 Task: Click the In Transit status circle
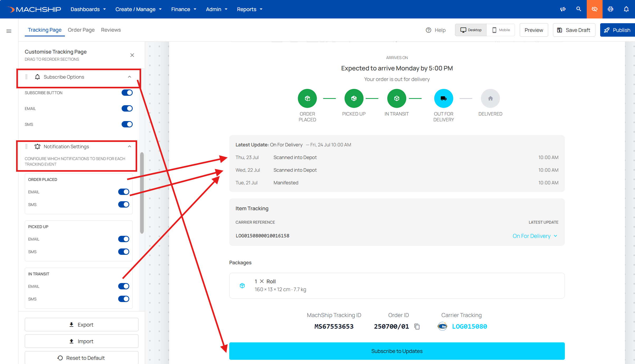click(397, 98)
